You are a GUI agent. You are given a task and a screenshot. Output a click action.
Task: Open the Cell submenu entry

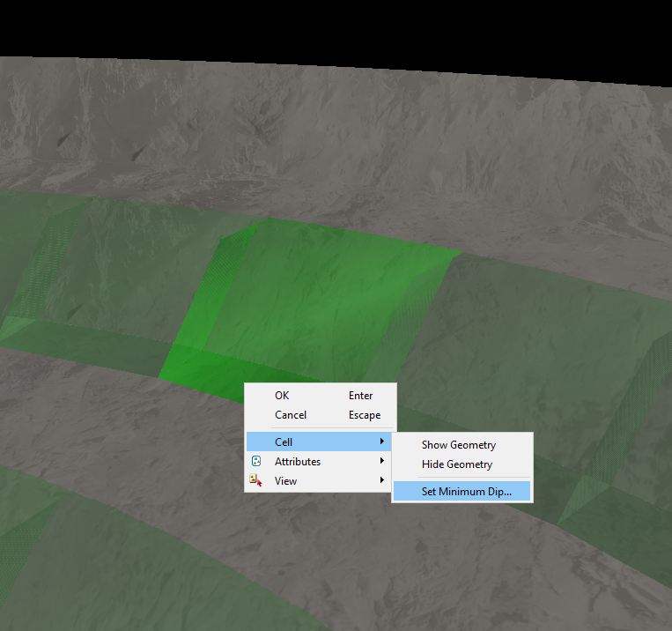tap(320, 442)
